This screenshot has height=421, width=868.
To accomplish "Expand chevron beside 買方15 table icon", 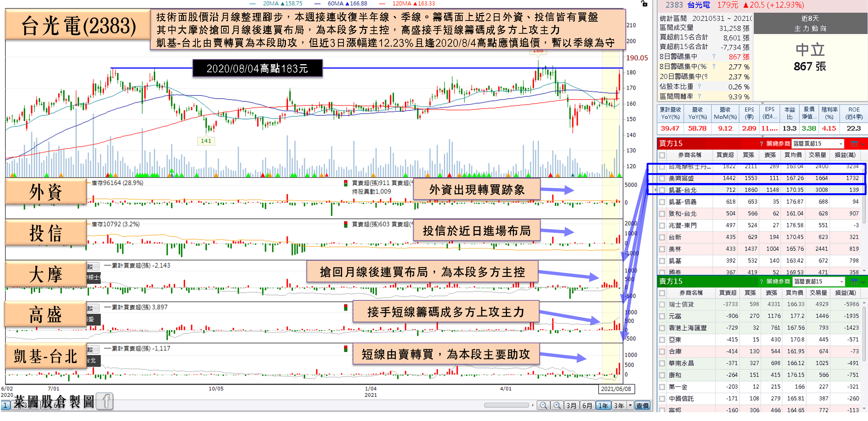I will click(863, 144).
